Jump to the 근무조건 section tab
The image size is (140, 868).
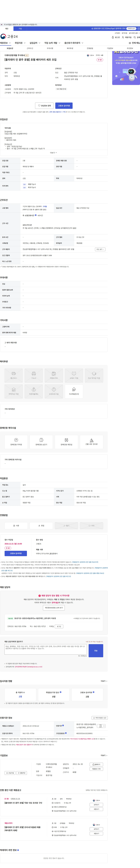tap(30, 48)
